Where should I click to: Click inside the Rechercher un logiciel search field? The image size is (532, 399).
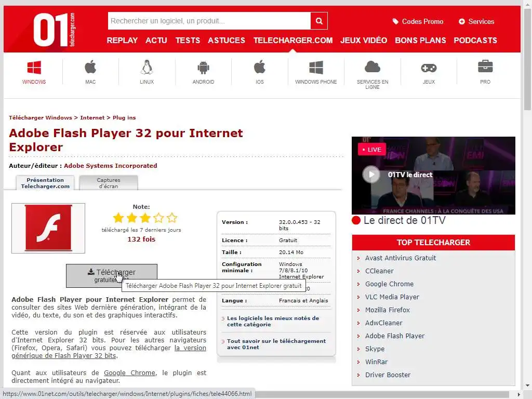(209, 21)
